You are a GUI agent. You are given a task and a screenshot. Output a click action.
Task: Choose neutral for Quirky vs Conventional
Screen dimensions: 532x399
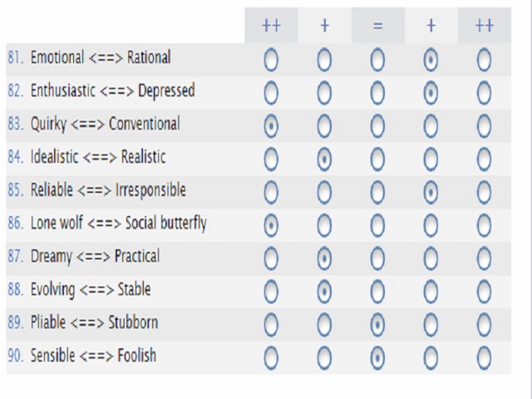click(377, 126)
